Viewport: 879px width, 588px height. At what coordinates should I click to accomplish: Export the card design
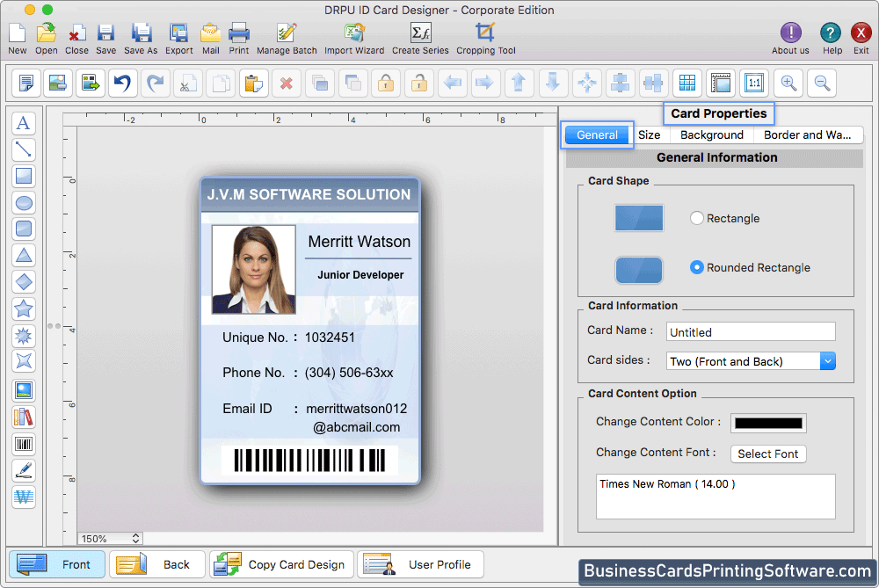pos(178,39)
